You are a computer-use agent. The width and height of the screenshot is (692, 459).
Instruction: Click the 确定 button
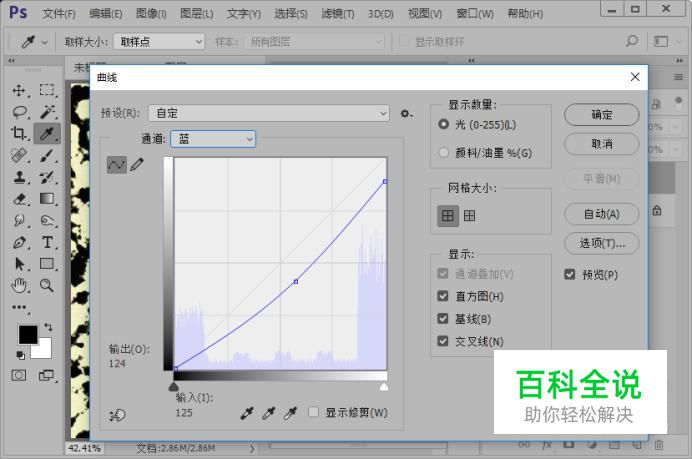(602, 115)
